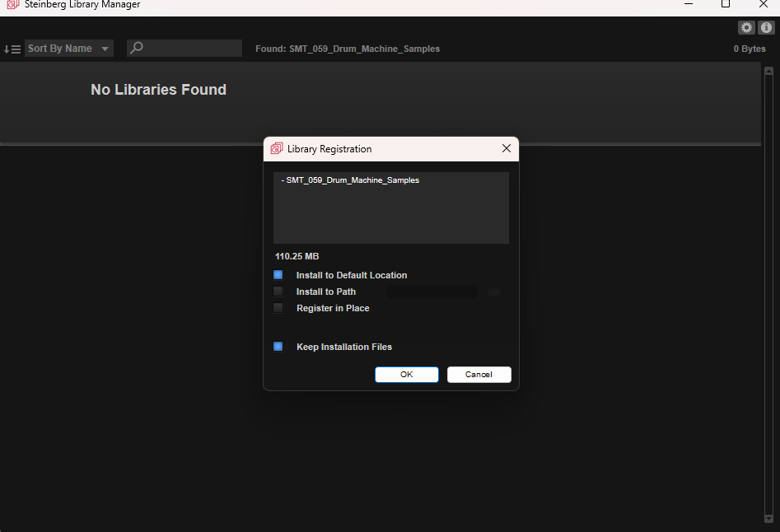The width and height of the screenshot is (780, 532).
Task: Click the Install to Path text field
Action: click(x=432, y=292)
